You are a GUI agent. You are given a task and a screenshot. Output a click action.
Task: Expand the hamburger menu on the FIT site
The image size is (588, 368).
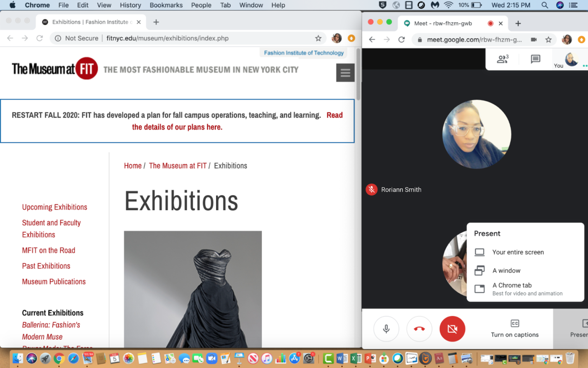[345, 72]
